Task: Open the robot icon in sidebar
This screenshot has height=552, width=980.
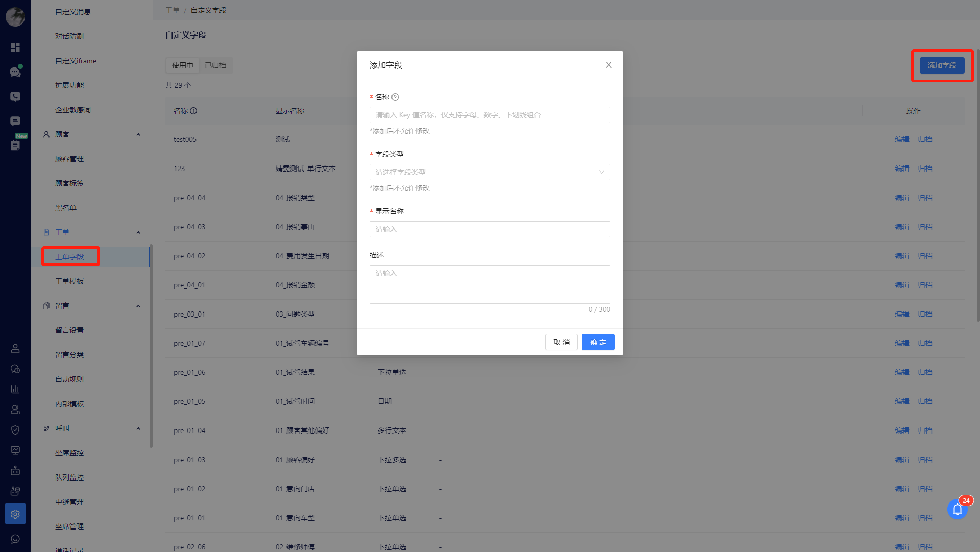Action: point(15,471)
